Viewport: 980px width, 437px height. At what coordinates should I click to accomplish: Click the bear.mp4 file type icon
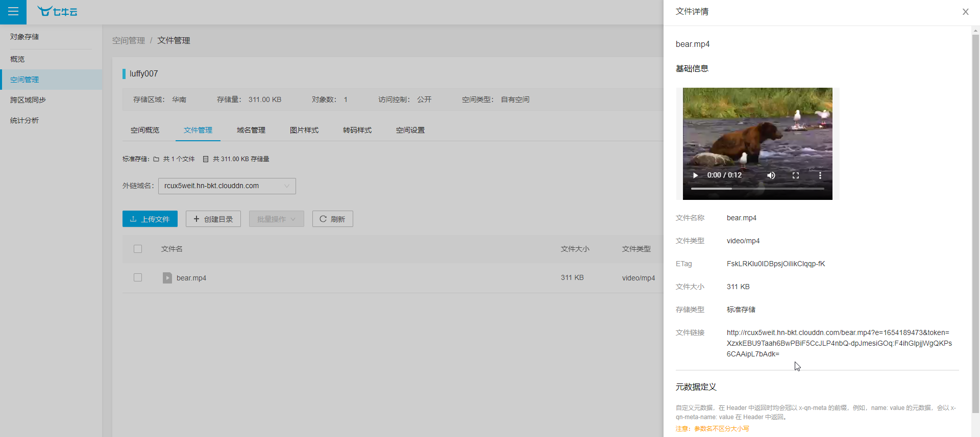[167, 277]
